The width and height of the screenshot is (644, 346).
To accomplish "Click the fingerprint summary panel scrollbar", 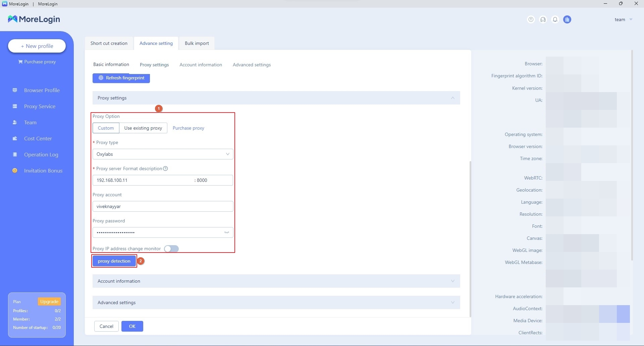I will tap(632, 155).
